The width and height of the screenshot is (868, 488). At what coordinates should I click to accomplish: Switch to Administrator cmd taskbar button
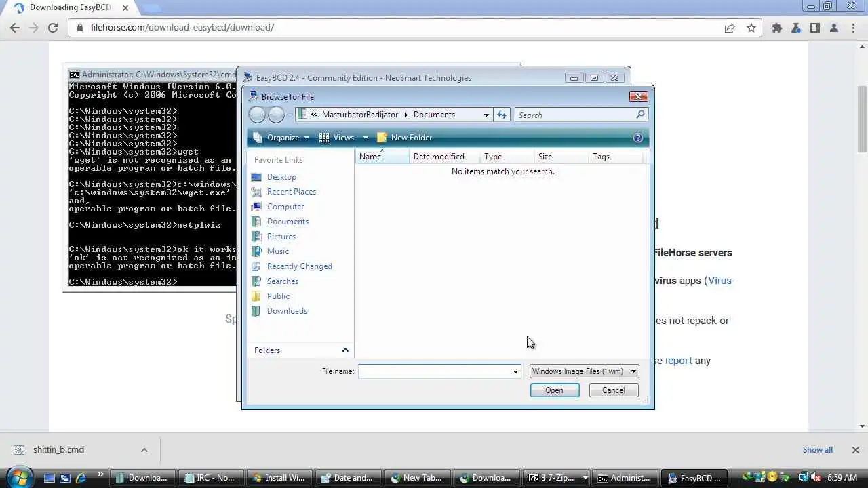(625, 478)
